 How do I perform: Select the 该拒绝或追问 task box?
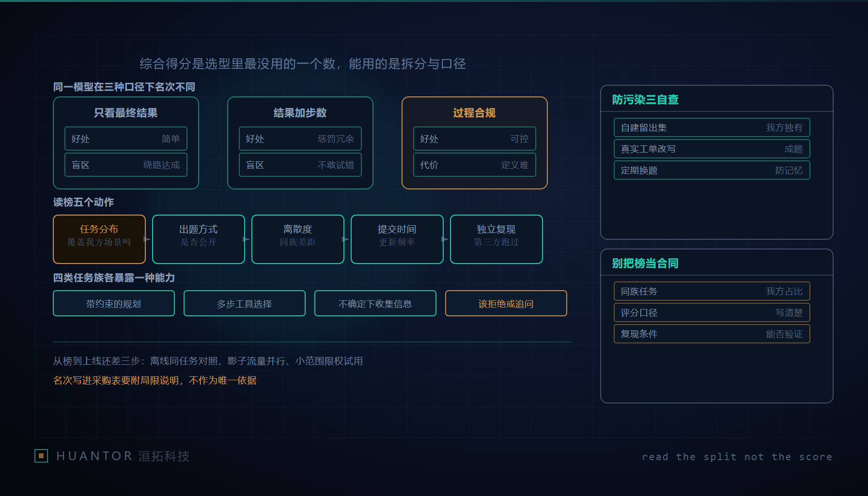tap(506, 303)
